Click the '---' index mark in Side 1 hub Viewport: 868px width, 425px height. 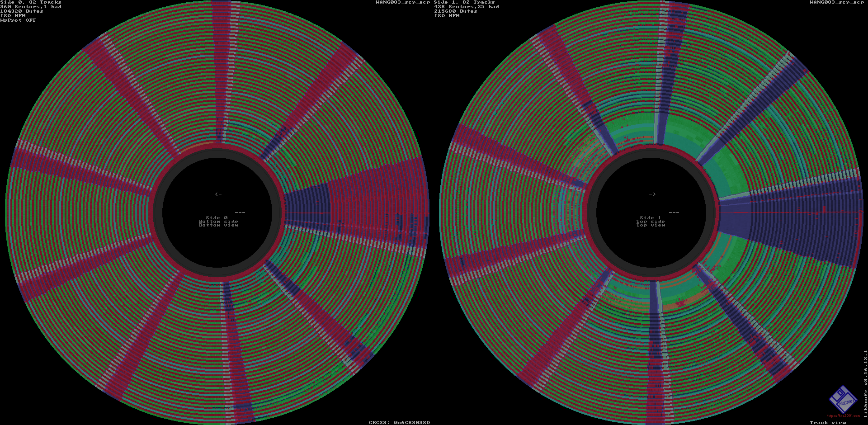pyautogui.click(x=674, y=212)
